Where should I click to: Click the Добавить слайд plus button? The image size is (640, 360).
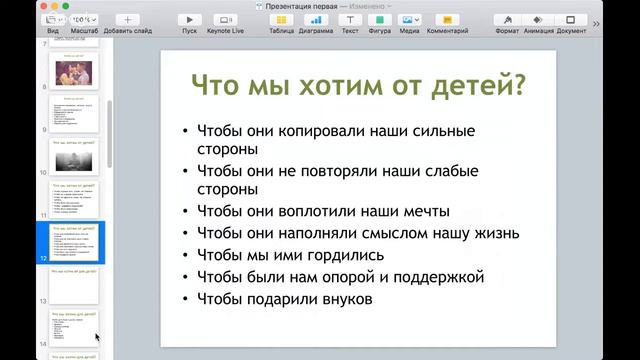tap(127, 20)
